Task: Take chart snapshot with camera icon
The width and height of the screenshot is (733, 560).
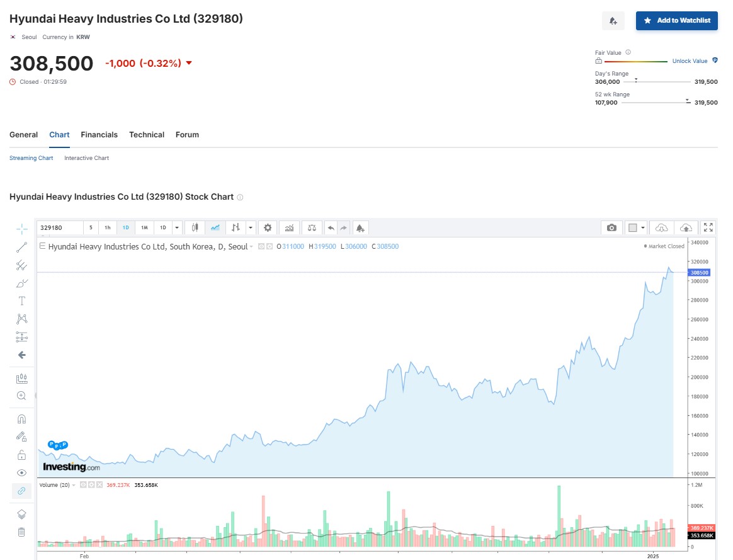Action: pyautogui.click(x=611, y=227)
